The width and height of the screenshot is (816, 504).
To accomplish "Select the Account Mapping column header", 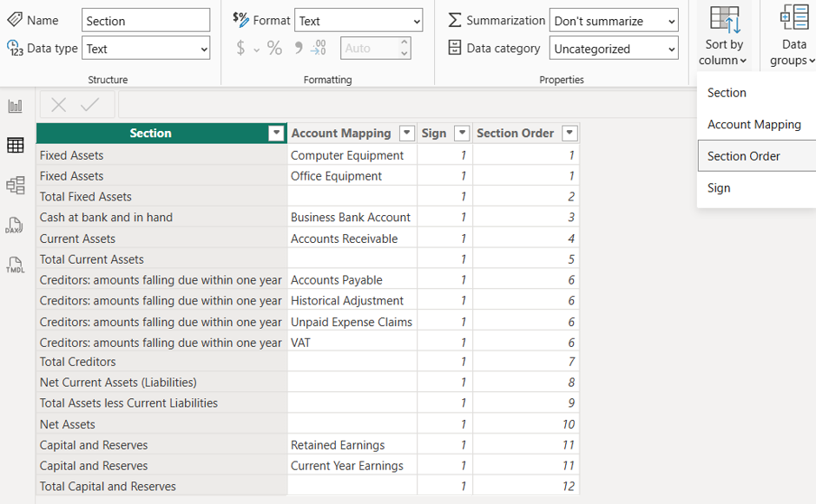I will click(341, 133).
